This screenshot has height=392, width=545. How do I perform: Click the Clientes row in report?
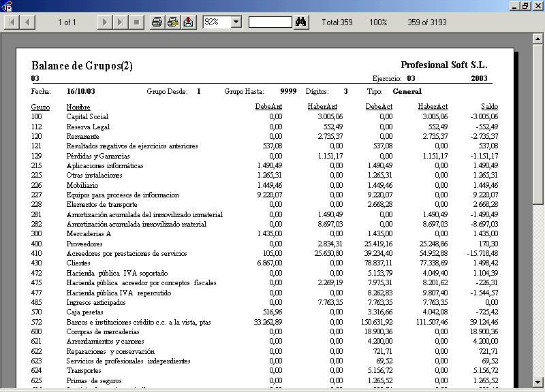tap(78, 263)
